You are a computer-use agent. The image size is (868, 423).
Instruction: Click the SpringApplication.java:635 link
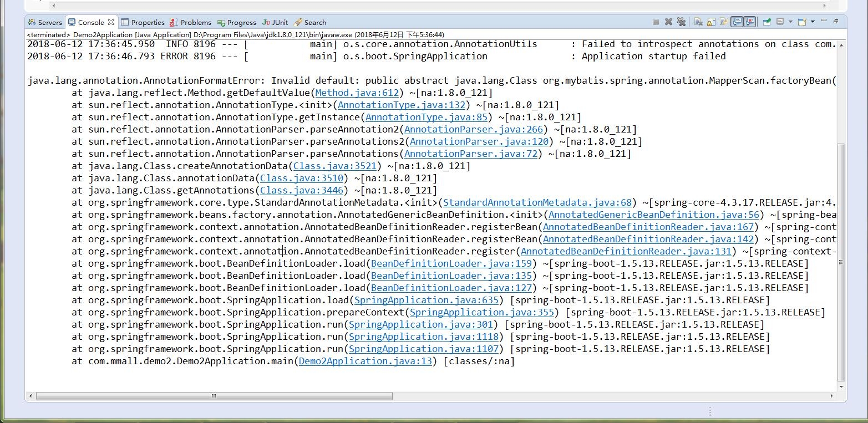427,300
